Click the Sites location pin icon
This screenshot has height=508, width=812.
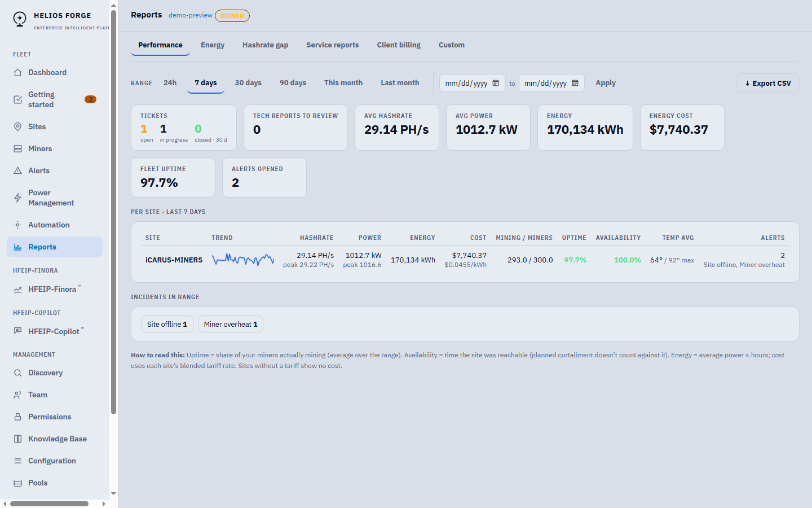(17, 126)
